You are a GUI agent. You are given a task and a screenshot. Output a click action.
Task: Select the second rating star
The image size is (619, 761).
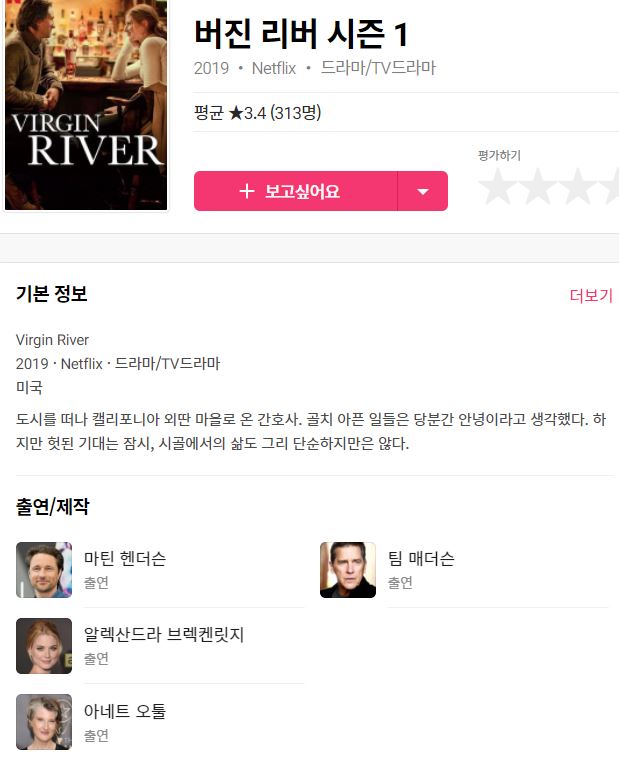pos(537,186)
